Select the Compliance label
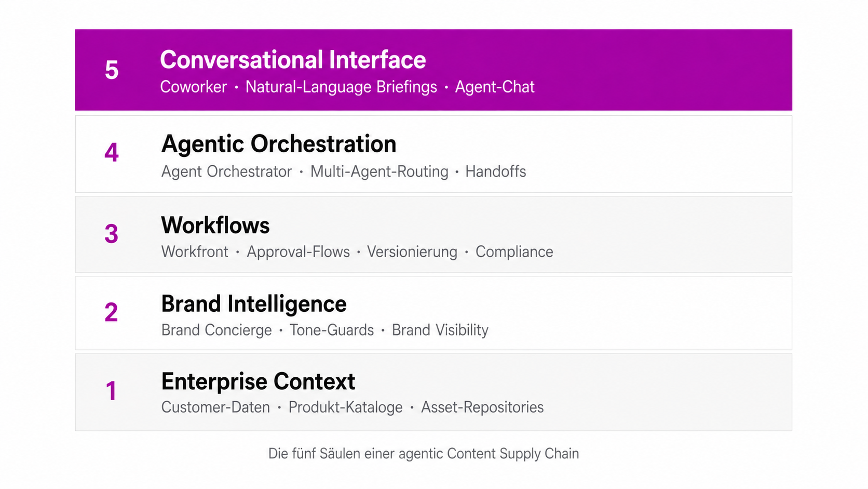Image resolution: width=868 pixels, height=489 pixels. 514,252
